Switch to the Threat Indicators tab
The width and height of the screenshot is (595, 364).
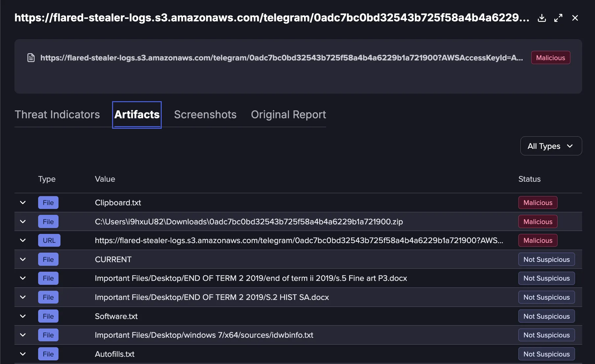coord(57,115)
